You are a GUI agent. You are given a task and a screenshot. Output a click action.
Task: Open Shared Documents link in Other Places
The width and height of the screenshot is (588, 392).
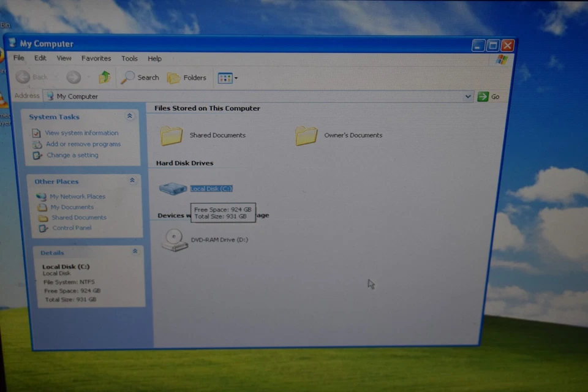(79, 217)
